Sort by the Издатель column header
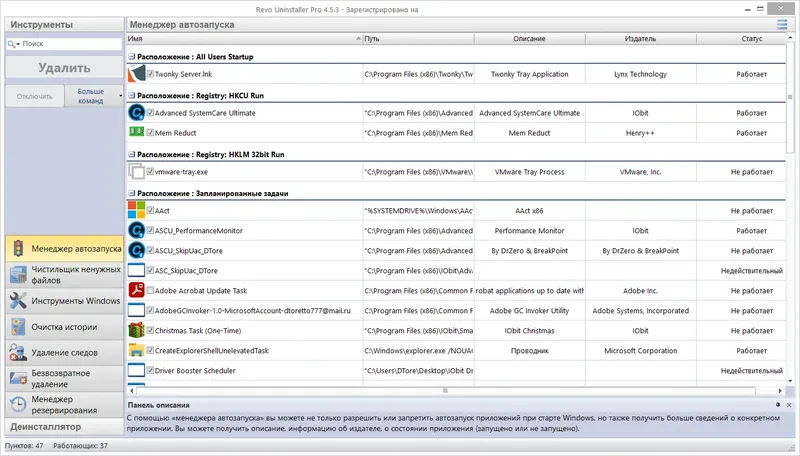This screenshot has width=800, height=456. [640, 39]
